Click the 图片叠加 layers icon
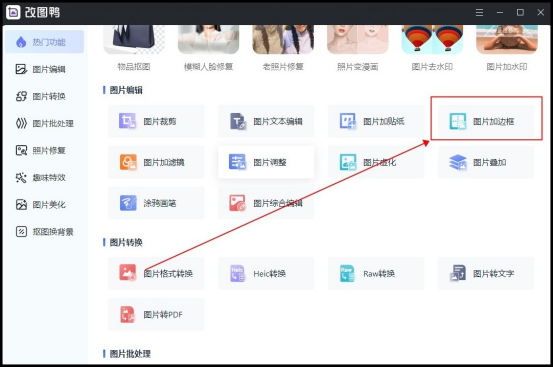This screenshot has width=553, height=367. click(457, 162)
